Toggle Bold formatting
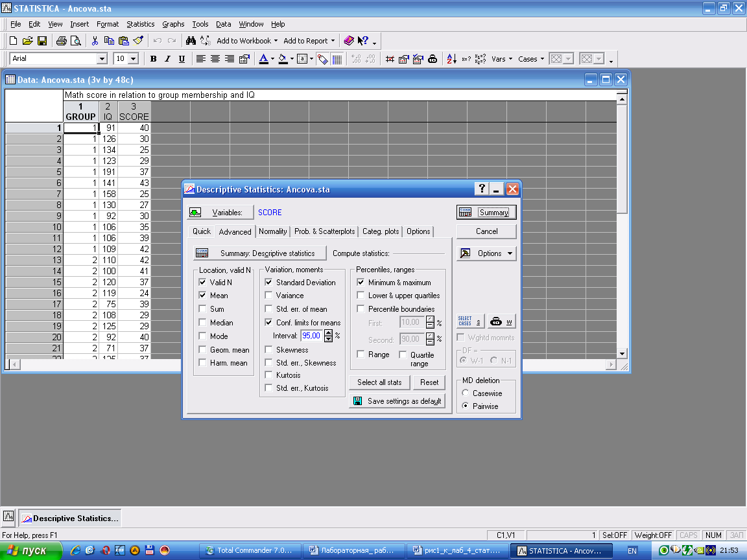 (x=153, y=59)
